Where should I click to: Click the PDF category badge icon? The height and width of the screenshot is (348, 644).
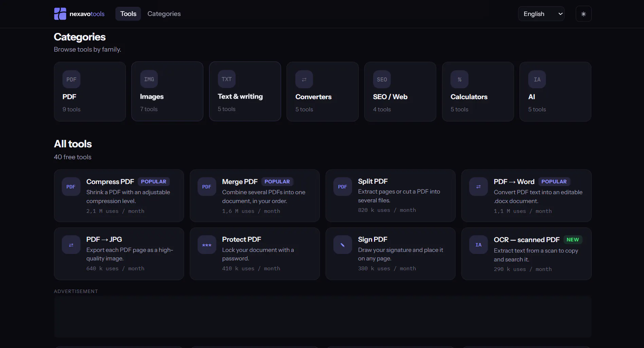click(x=71, y=79)
